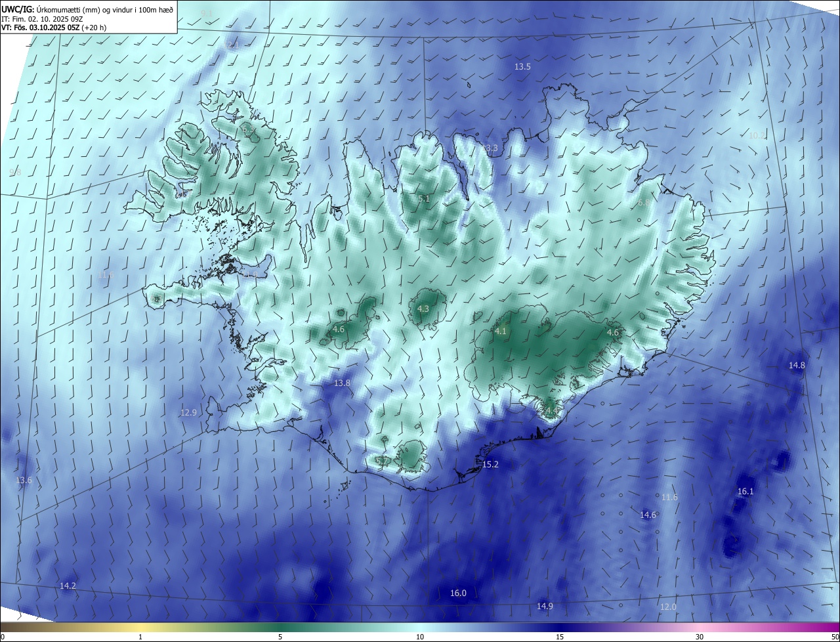840x642 pixels.
Task: Click the 14.9 value label
Action: click(545, 606)
